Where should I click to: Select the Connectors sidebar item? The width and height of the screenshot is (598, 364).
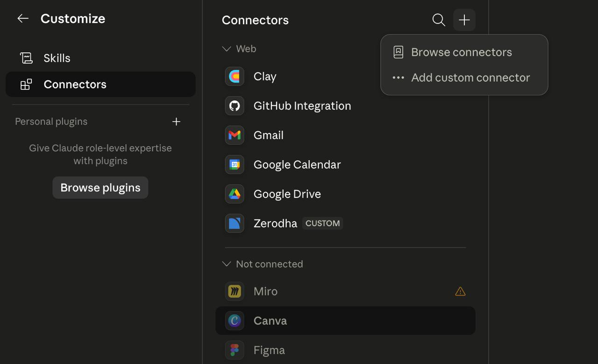100,84
